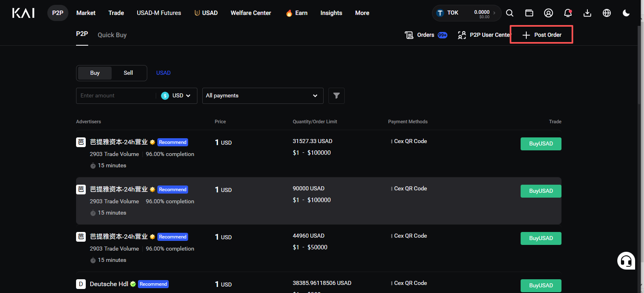Expand the TOK balance selector

[x=466, y=13]
